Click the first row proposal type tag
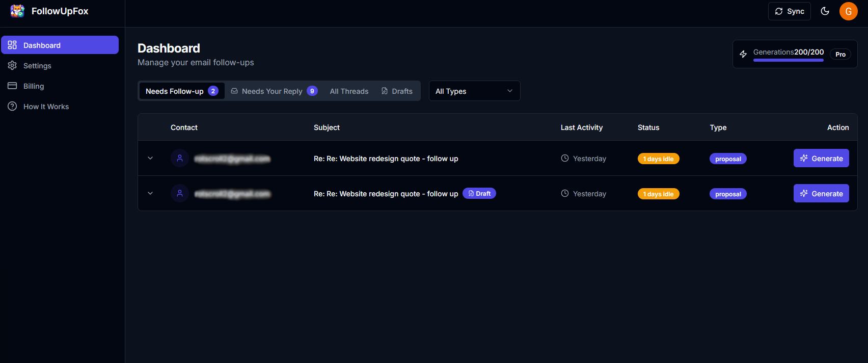868x363 pixels. coord(728,159)
